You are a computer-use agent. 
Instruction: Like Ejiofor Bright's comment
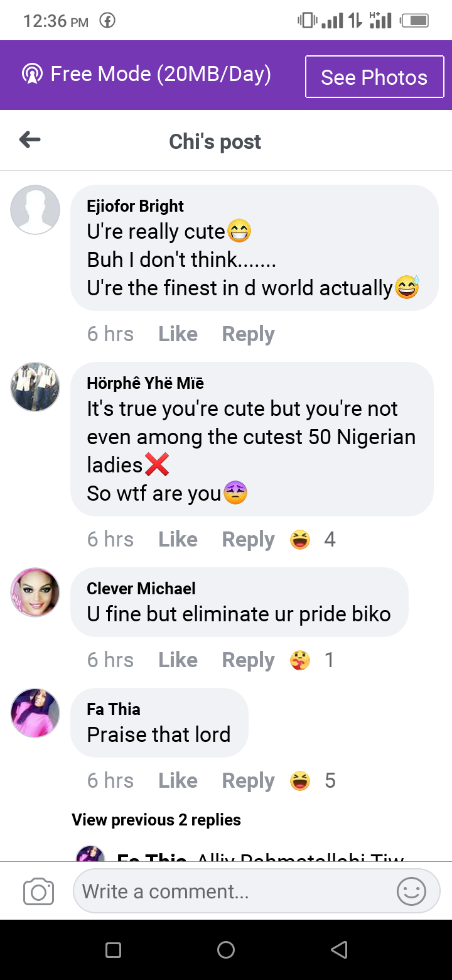[178, 334]
